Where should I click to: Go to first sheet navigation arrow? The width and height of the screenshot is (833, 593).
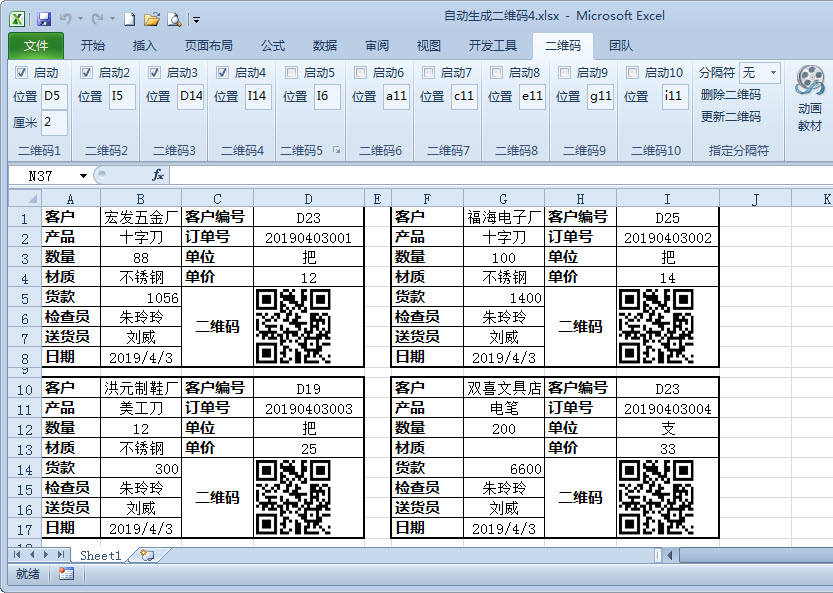(x=17, y=555)
